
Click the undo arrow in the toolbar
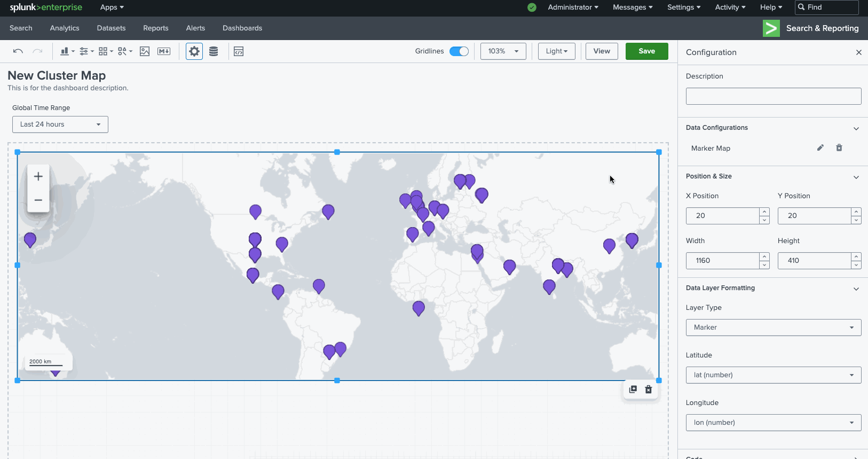click(x=18, y=51)
